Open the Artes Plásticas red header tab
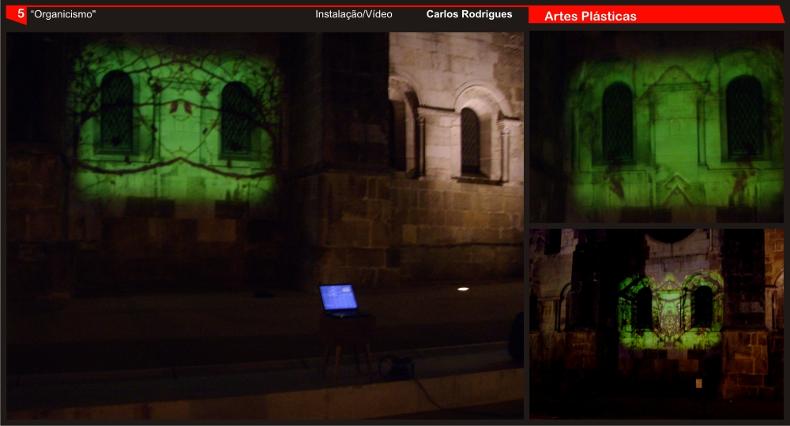This screenshot has width=790, height=426. point(656,16)
